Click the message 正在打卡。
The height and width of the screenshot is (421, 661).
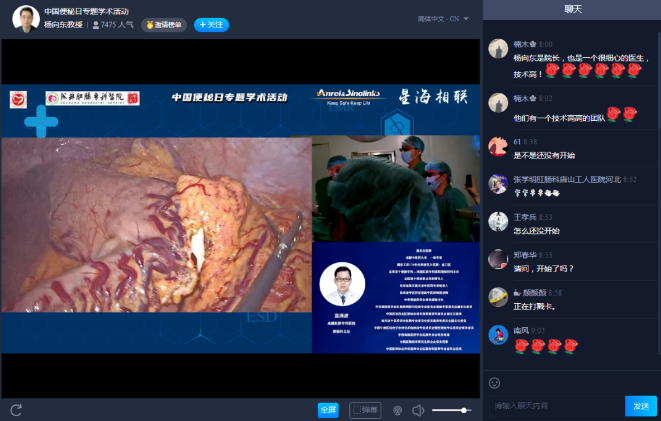coord(534,306)
